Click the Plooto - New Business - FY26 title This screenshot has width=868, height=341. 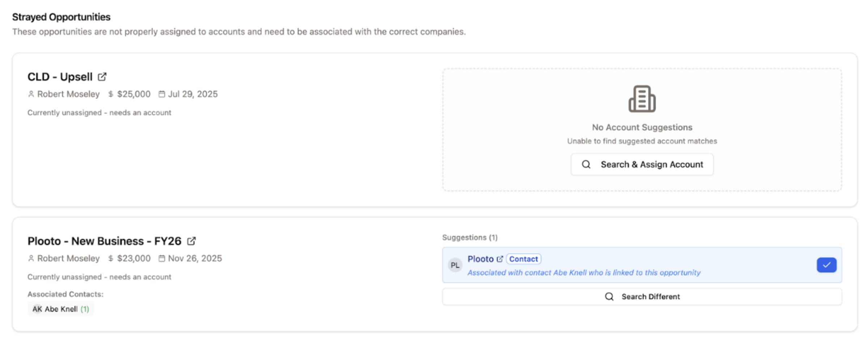coord(104,241)
